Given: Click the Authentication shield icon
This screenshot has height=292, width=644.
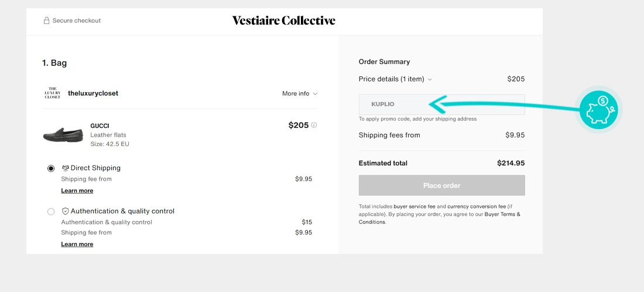Looking at the screenshot, I should (x=66, y=211).
